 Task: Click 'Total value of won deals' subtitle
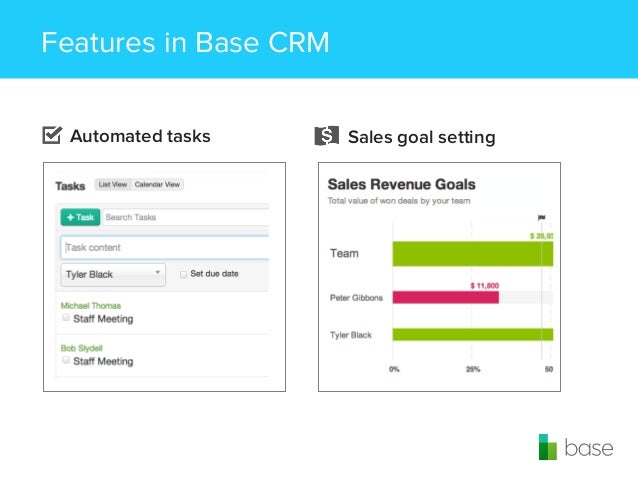point(399,201)
